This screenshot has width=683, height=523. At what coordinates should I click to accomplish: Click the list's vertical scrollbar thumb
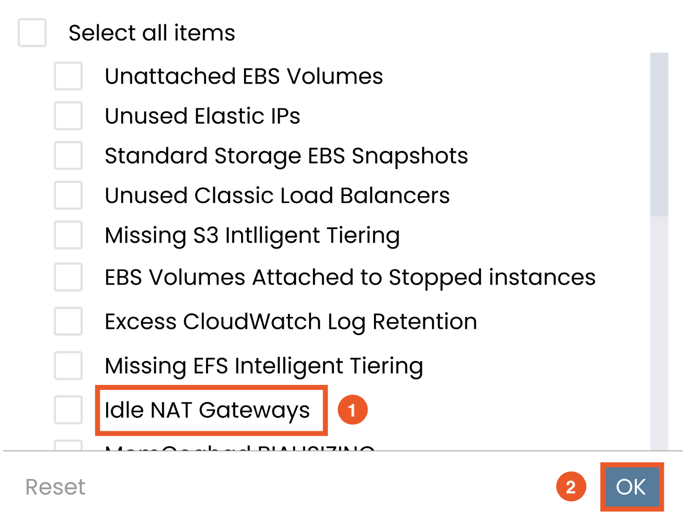coord(659,135)
